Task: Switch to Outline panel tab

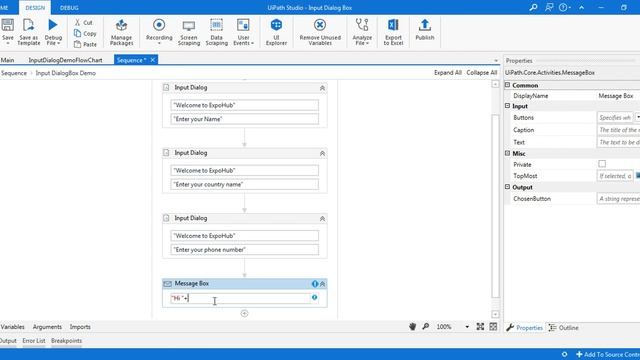Action: tap(564, 328)
